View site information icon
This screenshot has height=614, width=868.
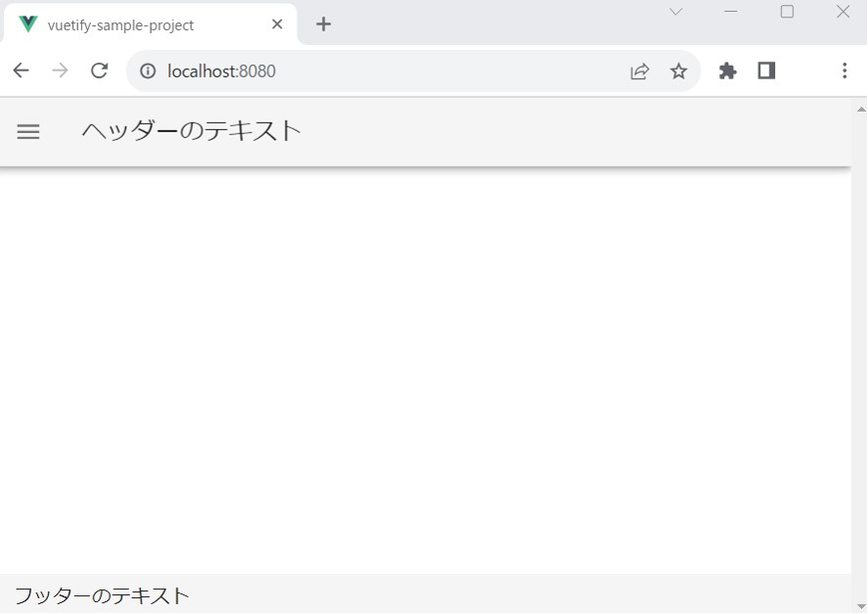[x=147, y=71]
